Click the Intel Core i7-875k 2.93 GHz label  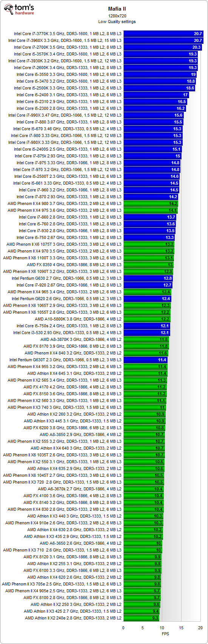(x=68, y=156)
